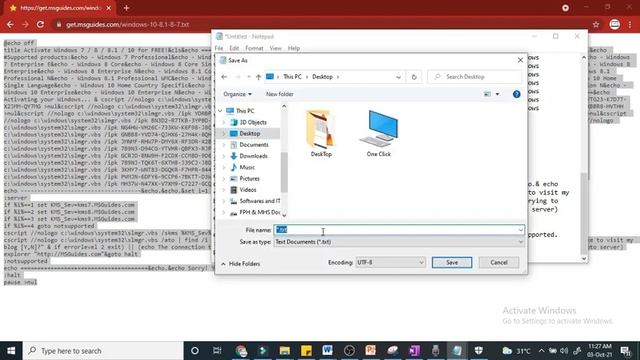Screen dimensions: 640x360
Task: Click the Save button
Action: click(452, 262)
